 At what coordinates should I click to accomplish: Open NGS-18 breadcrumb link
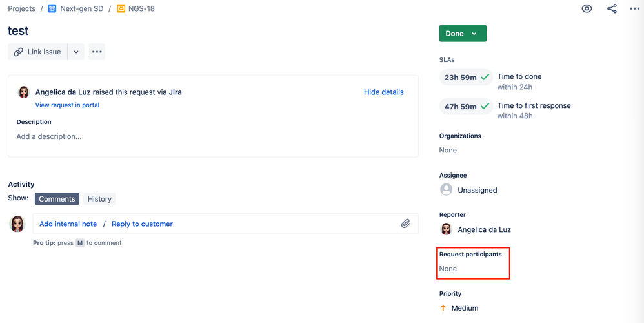[x=142, y=8]
